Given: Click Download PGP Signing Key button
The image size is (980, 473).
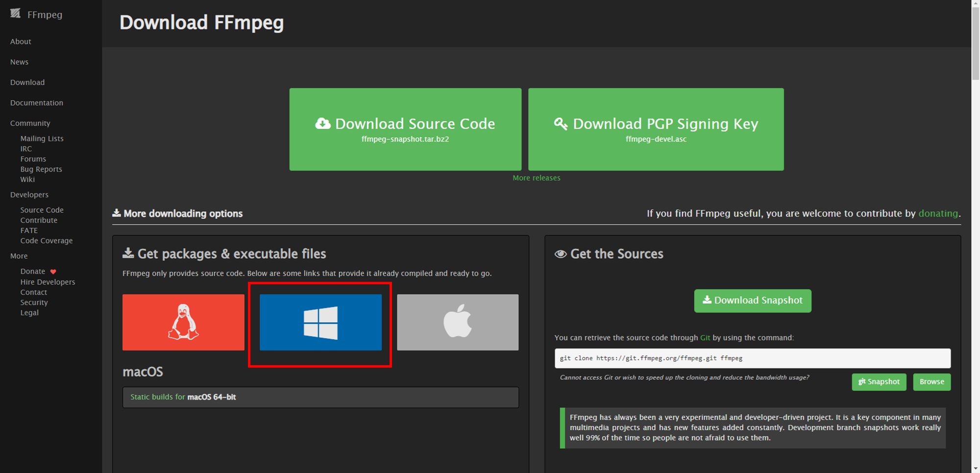Looking at the screenshot, I should click(x=656, y=129).
